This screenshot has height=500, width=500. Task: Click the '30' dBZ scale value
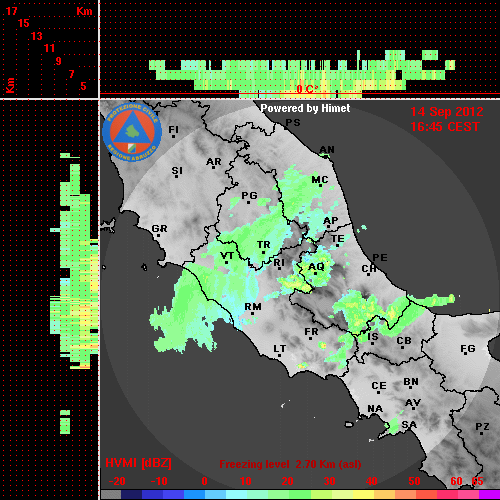pyautogui.click(x=329, y=481)
